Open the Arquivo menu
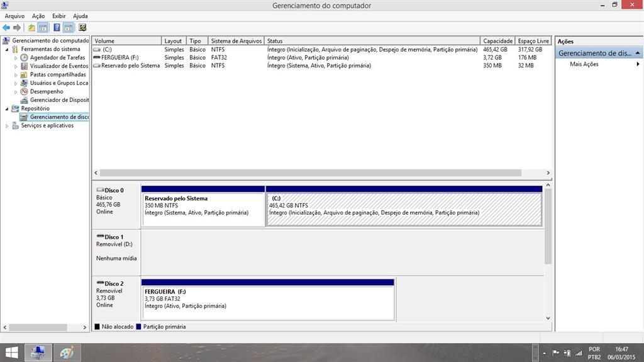 pyautogui.click(x=14, y=16)
